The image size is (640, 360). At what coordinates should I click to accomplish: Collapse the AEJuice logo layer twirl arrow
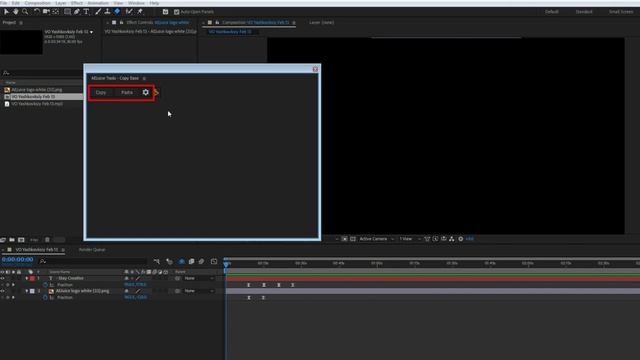tap(27, 291)
